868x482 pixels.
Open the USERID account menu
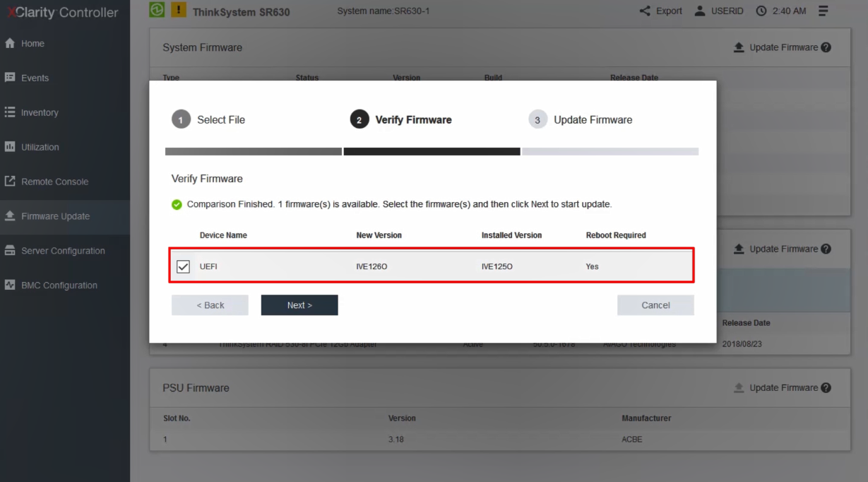[x=719, y=11]
